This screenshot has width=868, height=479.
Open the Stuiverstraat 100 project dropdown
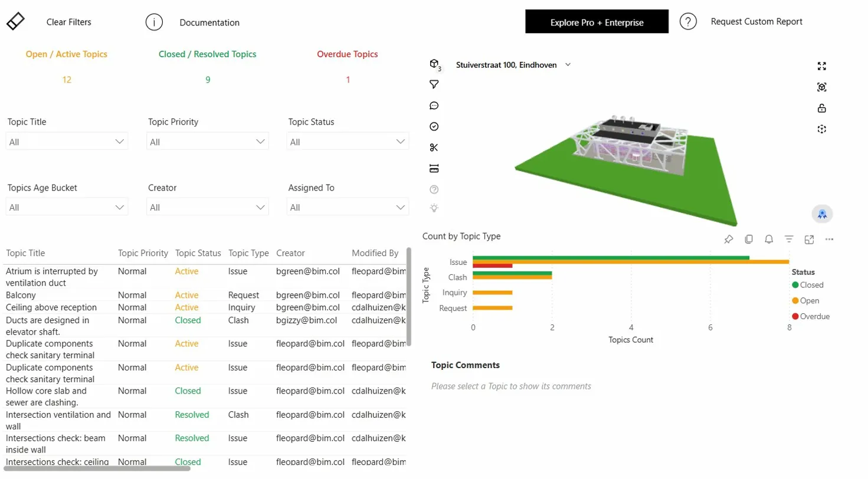pyautogui.click(x=512, y=65)
